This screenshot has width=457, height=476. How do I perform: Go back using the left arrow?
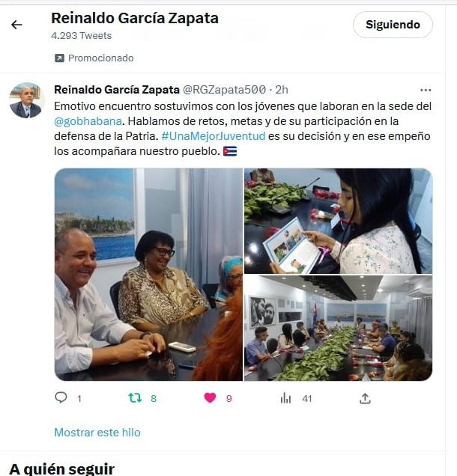16,25
